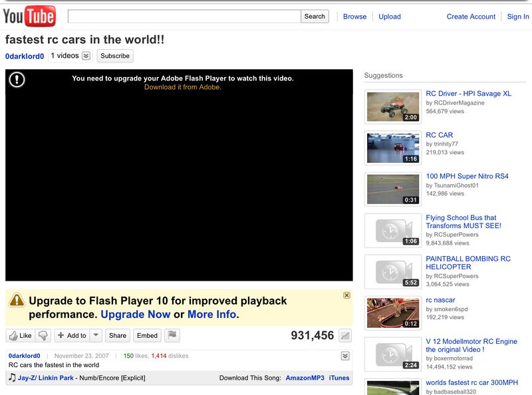
Task: Open the Browse tab
Action: point(354,17)
